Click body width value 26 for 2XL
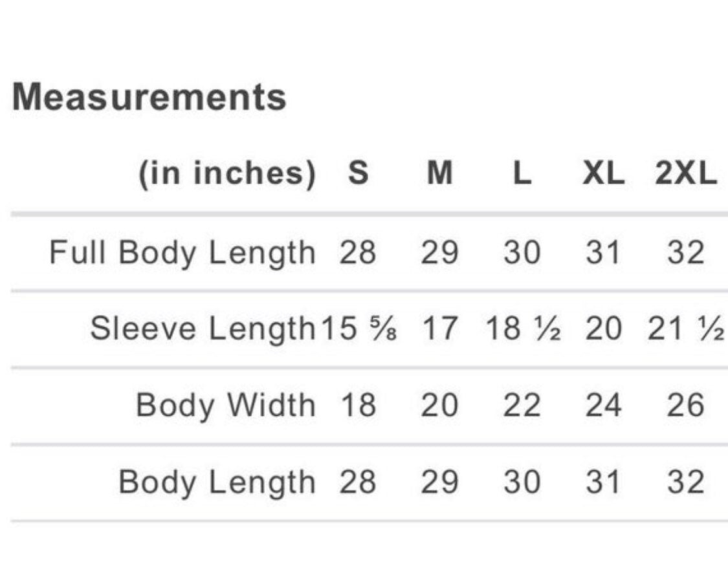Screen dimensions: 728x573 point(686,405)
